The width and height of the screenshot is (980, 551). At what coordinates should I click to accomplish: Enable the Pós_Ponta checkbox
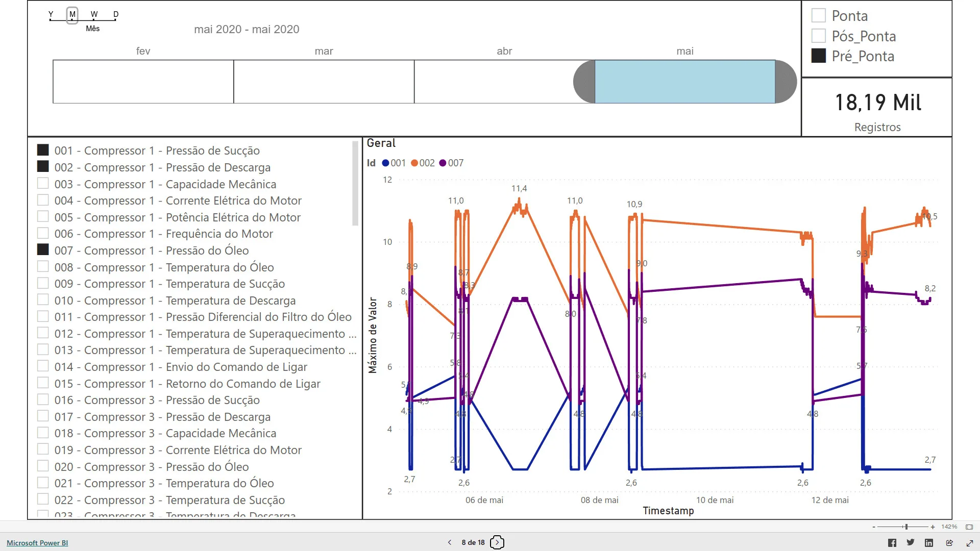click(x=819, y=36)
